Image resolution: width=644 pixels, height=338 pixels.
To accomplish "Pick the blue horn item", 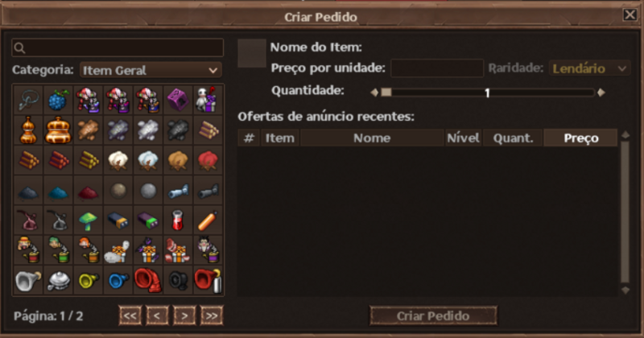I will (118, 281).
